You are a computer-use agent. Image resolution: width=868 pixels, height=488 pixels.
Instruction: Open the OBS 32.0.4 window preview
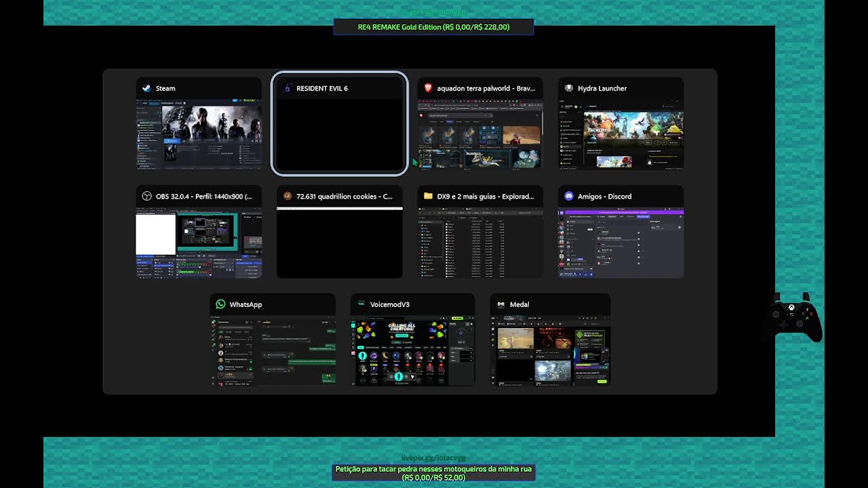pos(199,243)
